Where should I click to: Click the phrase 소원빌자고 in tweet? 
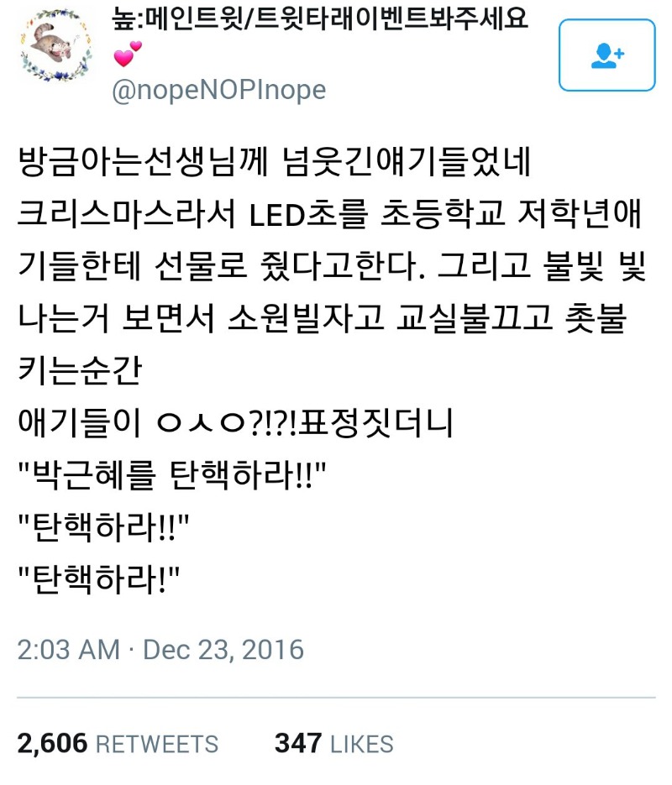coord(306,318)
